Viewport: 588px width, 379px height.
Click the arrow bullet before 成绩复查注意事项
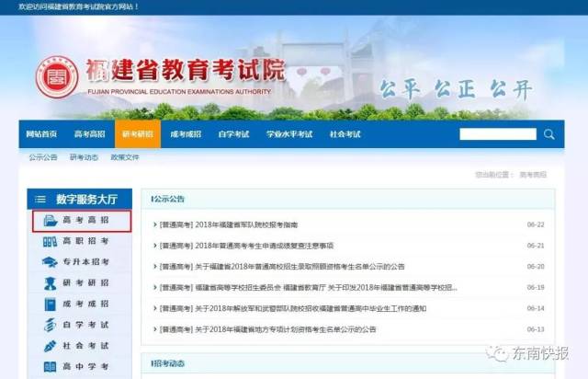pos(155,246)
